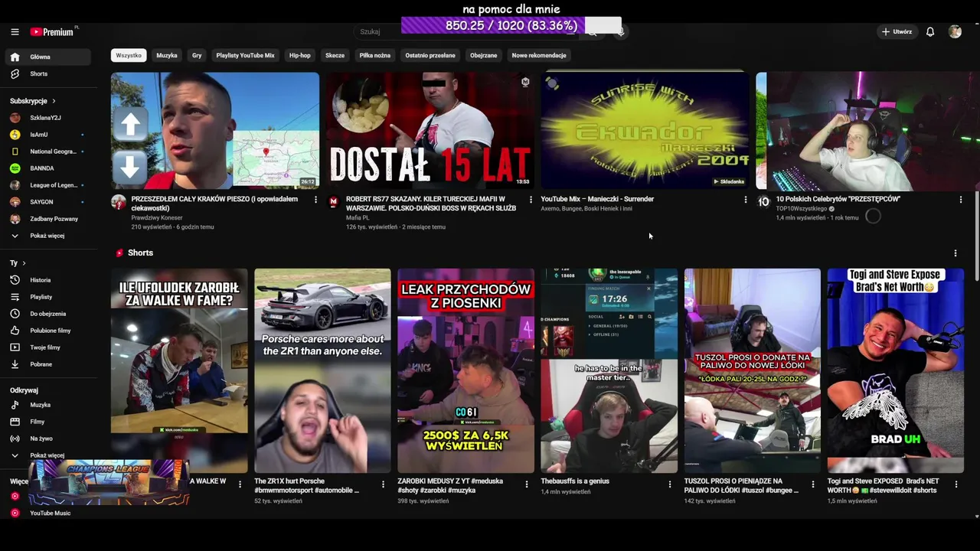Open the notifications bell
This screenshot has width=980, height=551.
(930, 32)
